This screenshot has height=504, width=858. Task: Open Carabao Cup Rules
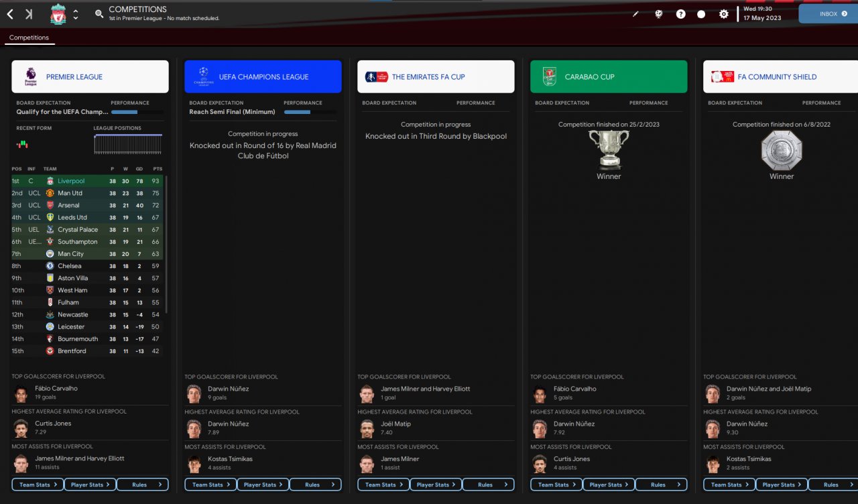(x=661, y=485)
